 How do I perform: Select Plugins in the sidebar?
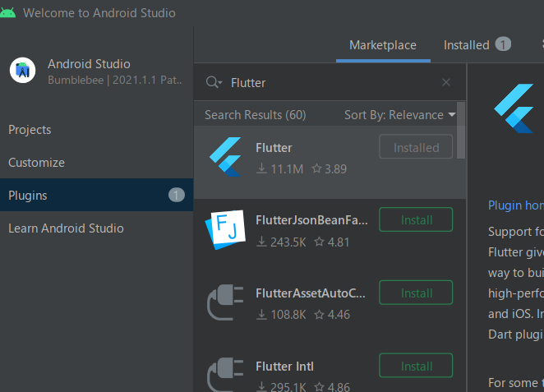pyautogui.click(x=96, y=196)
